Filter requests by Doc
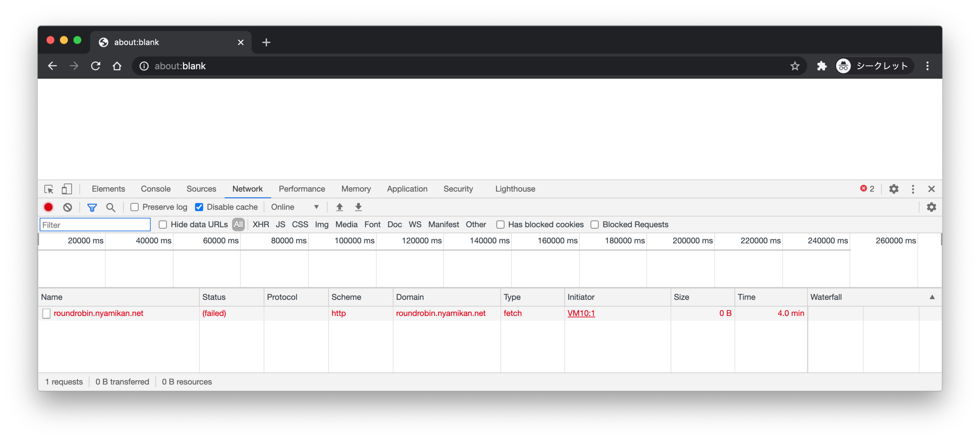 point(394,225)
